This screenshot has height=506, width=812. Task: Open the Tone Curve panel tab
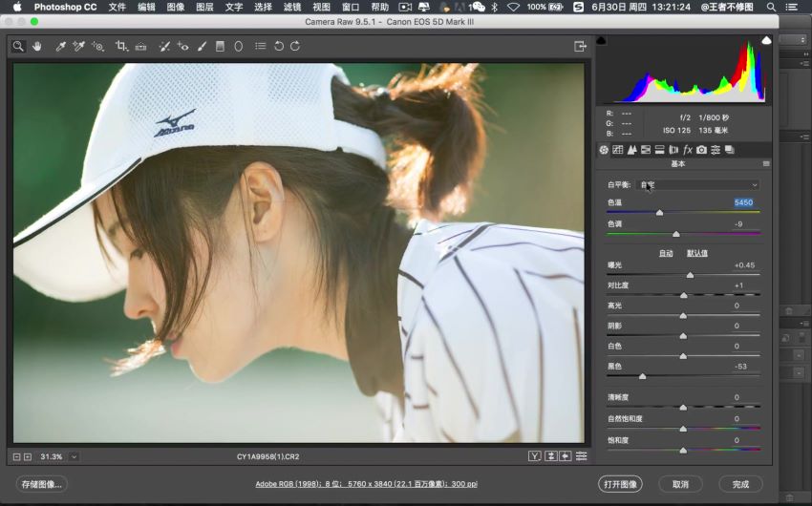click(x=617, y=150)
